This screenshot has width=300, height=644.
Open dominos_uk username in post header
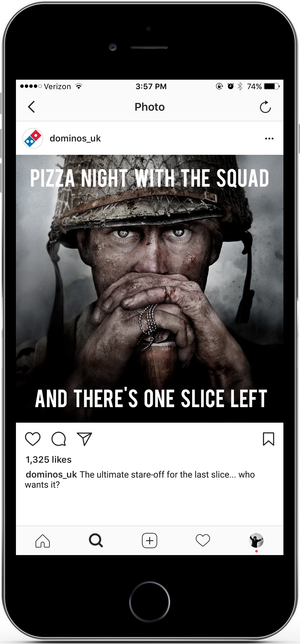[x=75, y=138]
